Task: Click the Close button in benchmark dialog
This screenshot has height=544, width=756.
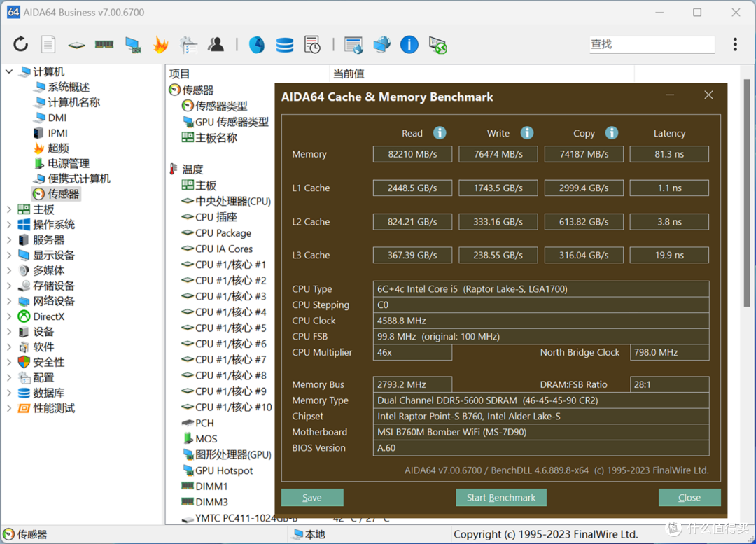Action: click(689, 498)
